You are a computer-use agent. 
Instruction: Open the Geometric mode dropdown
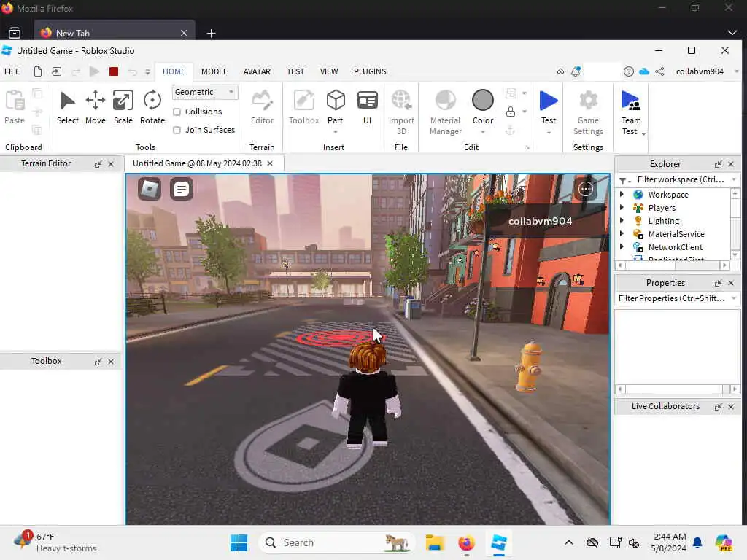(205, 92)
